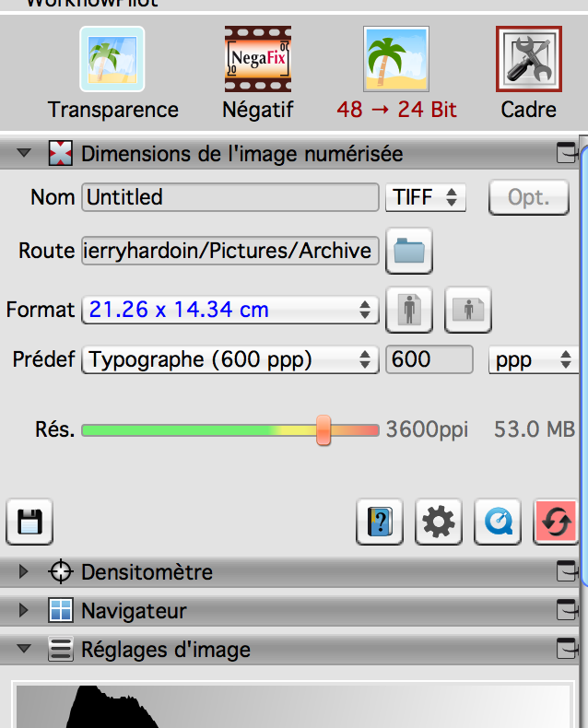Open the Format size dropdown
The height and width of the screenshot is (728, 588).
(230, 310)
